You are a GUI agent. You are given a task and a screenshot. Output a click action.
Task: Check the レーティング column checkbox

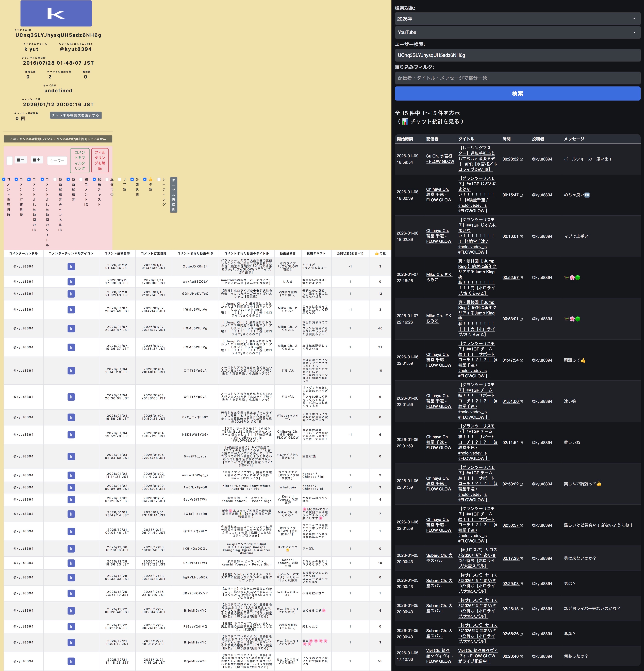point(159,179)
